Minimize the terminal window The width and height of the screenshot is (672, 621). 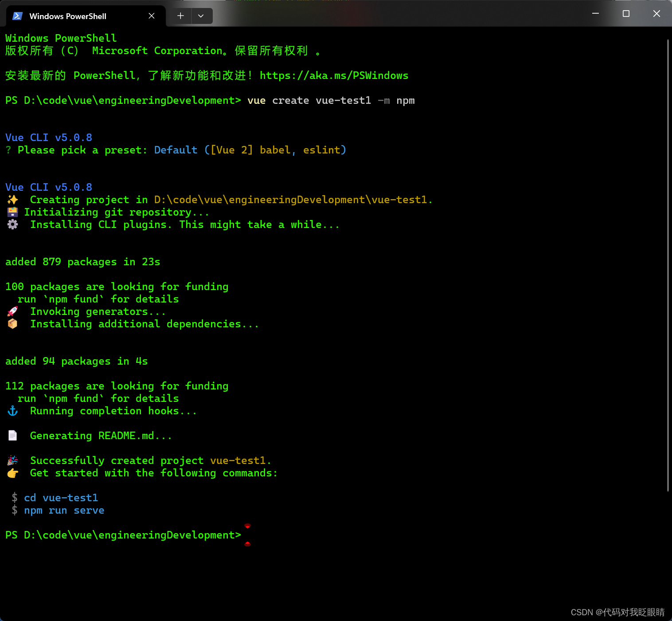coord(595,14)
